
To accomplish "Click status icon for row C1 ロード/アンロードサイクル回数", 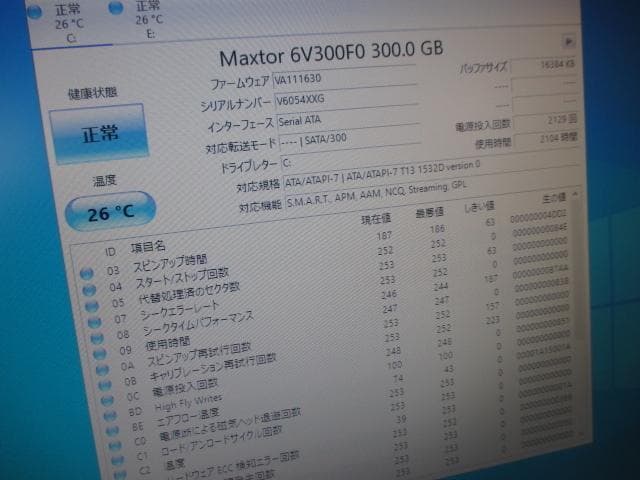I will (x=117, y=460).
